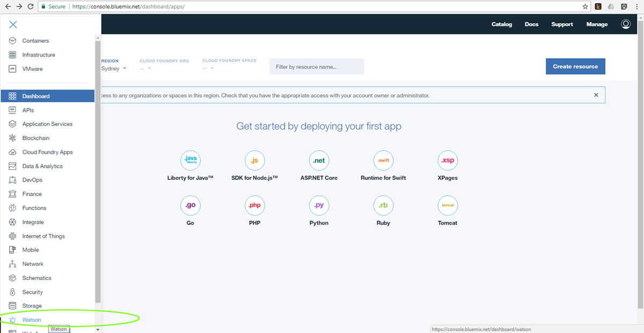
Task: Bookmark this page with the star icon
Action: click(x=586, y=7)
